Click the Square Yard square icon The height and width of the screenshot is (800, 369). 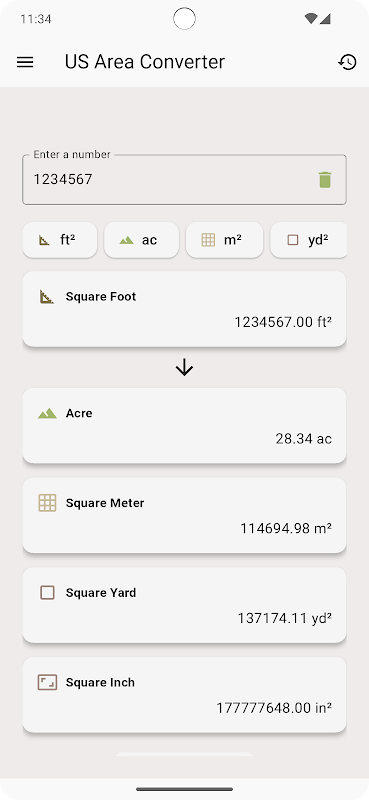[47, 593]
